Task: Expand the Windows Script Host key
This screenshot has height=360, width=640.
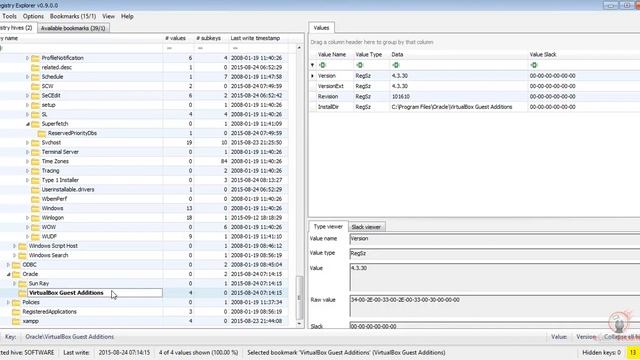Action: (15, 246)
